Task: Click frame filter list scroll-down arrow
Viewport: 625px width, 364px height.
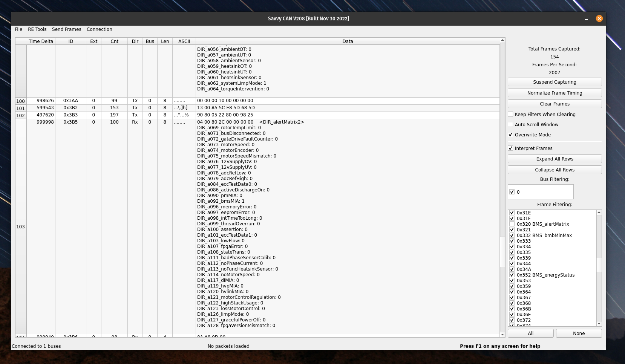Action: tap(599, 324)
